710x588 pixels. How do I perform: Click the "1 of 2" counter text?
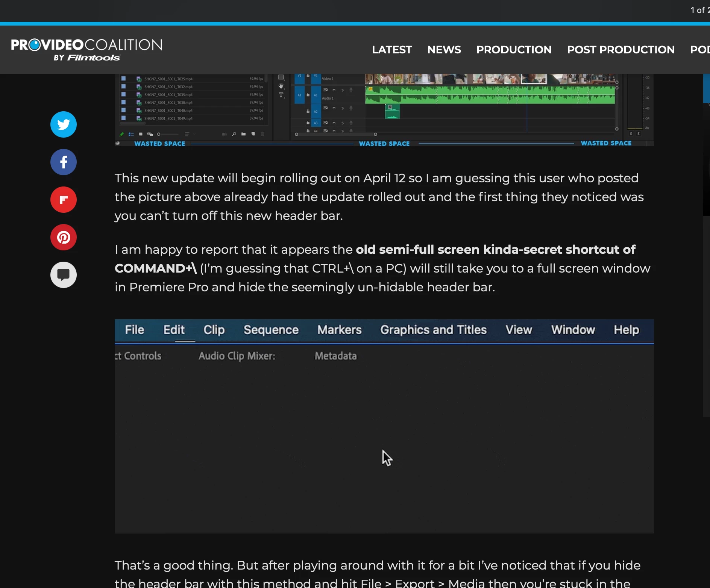coord(700,11)
